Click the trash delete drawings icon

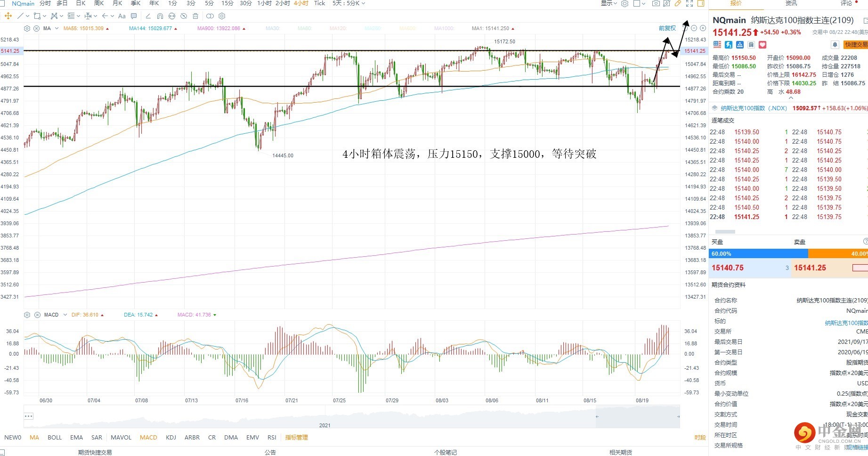tap(195, 16)
